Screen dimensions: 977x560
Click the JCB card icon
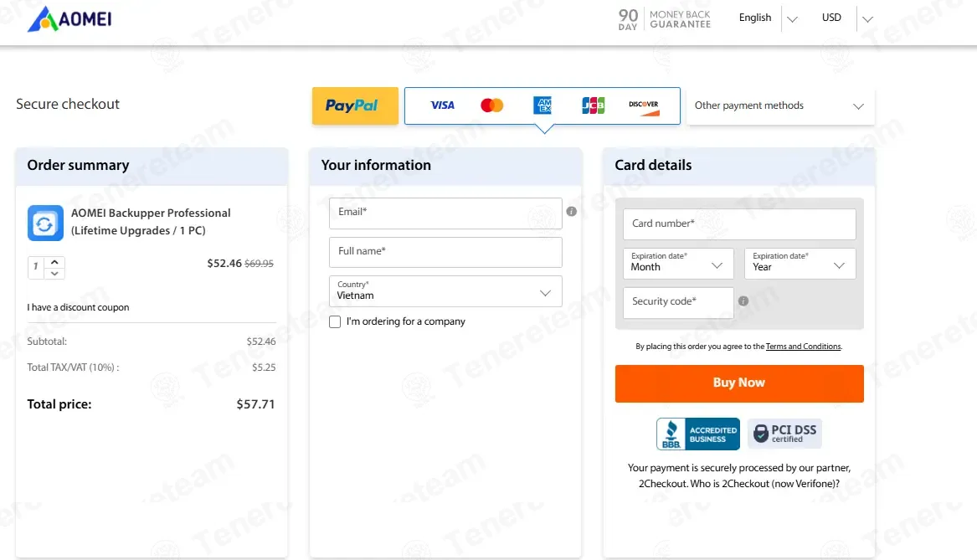pos(593,105)
